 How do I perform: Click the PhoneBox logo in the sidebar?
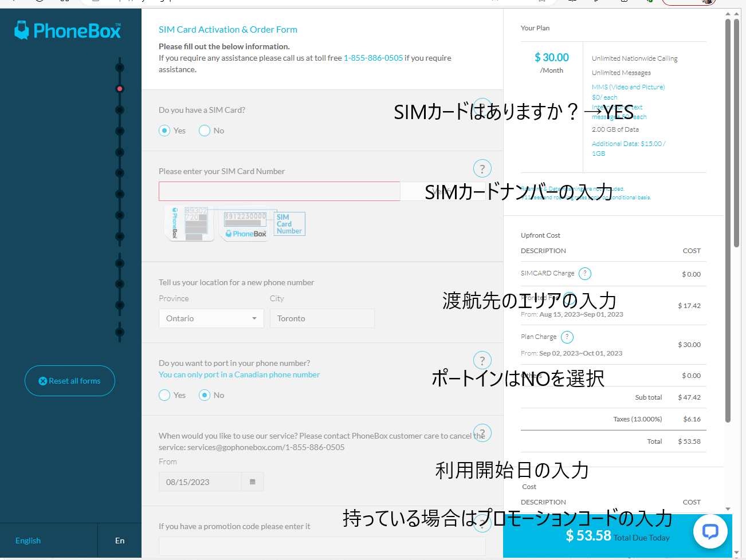tap(67, 30)
